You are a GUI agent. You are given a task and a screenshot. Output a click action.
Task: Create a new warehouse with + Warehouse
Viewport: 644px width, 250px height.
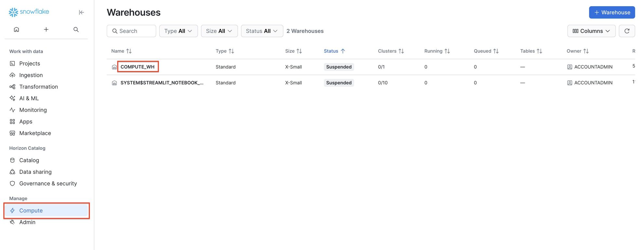pos(612,12)
